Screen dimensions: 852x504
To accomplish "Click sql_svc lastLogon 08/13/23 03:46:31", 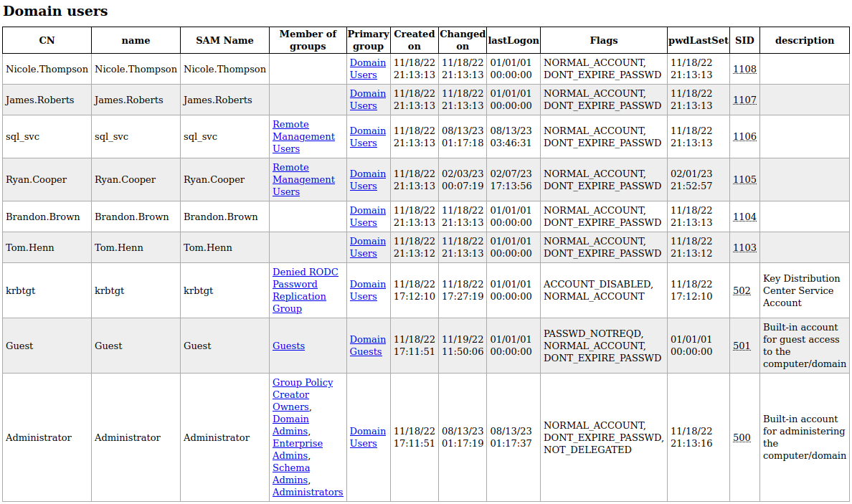I will click(x=511, y=137).
